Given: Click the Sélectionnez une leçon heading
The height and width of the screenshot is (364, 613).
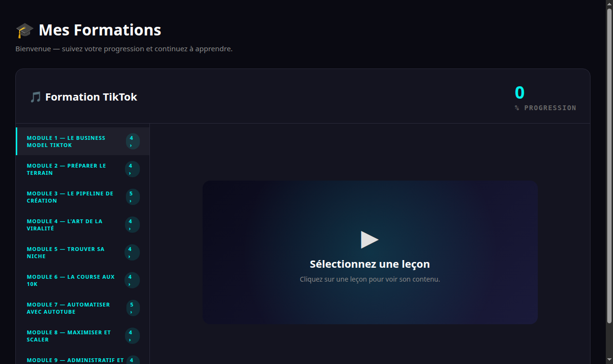Looking at the screenshot, I should point(370,264).
